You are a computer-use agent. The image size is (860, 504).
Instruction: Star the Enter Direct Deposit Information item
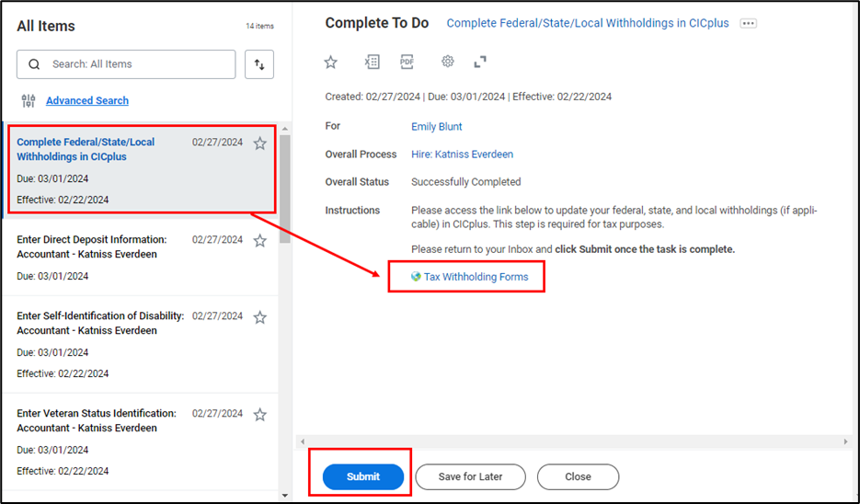tap(260, 241)
